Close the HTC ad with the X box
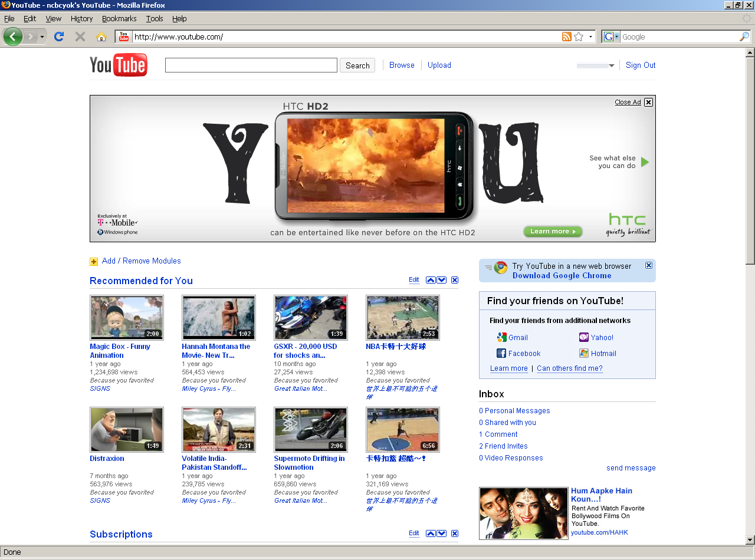The width and height of the screenshot is (755, 560). (648, 102)
